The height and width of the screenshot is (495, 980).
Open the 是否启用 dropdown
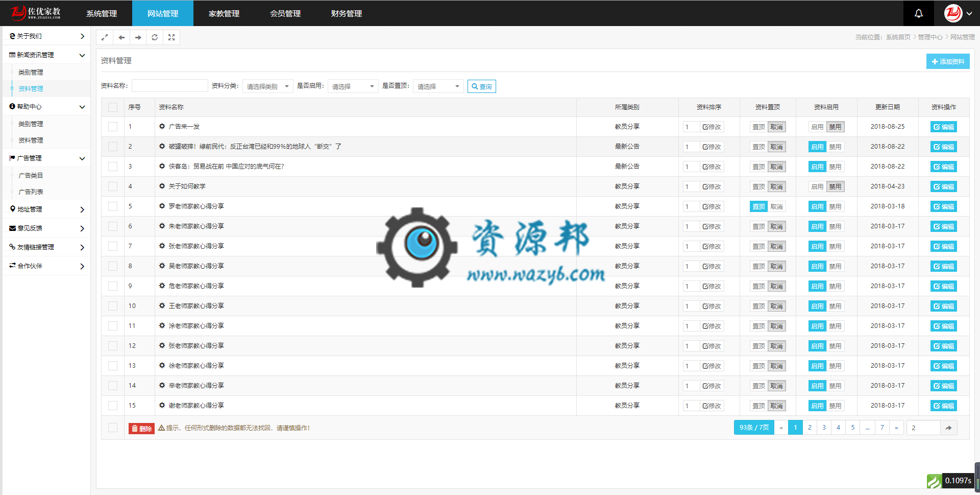(x=353, y=86)
